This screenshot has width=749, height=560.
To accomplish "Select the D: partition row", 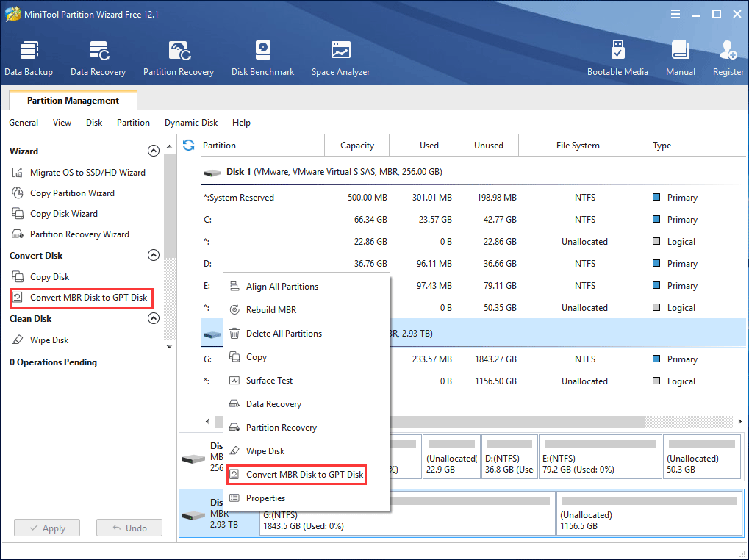I will [473, 264].
